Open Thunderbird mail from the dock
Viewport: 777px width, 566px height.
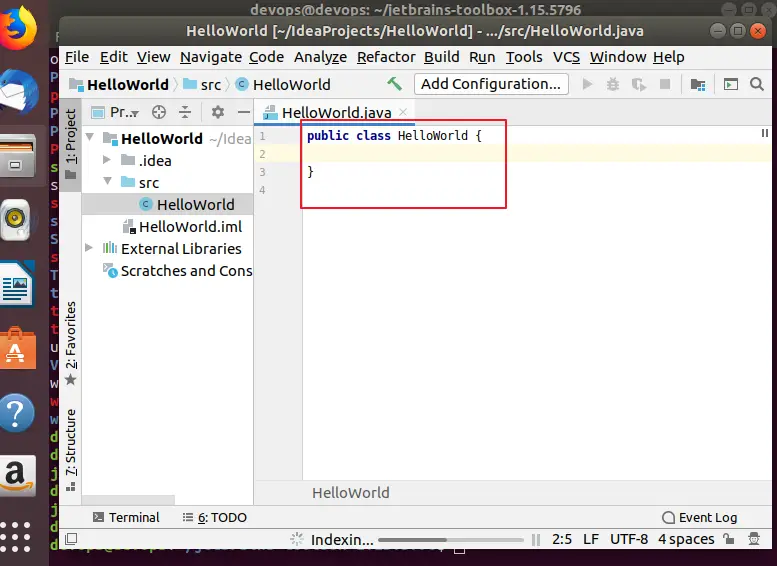19,93
